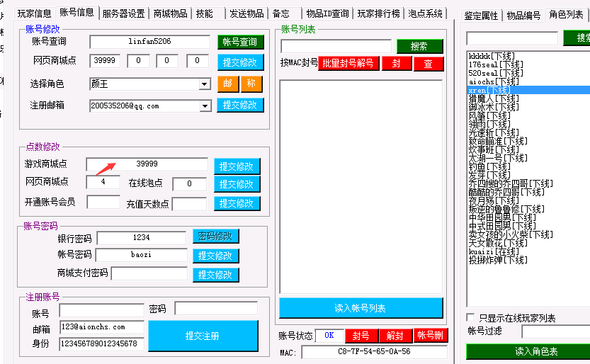Click the 在线泡点 input field

tap(189, 184)
